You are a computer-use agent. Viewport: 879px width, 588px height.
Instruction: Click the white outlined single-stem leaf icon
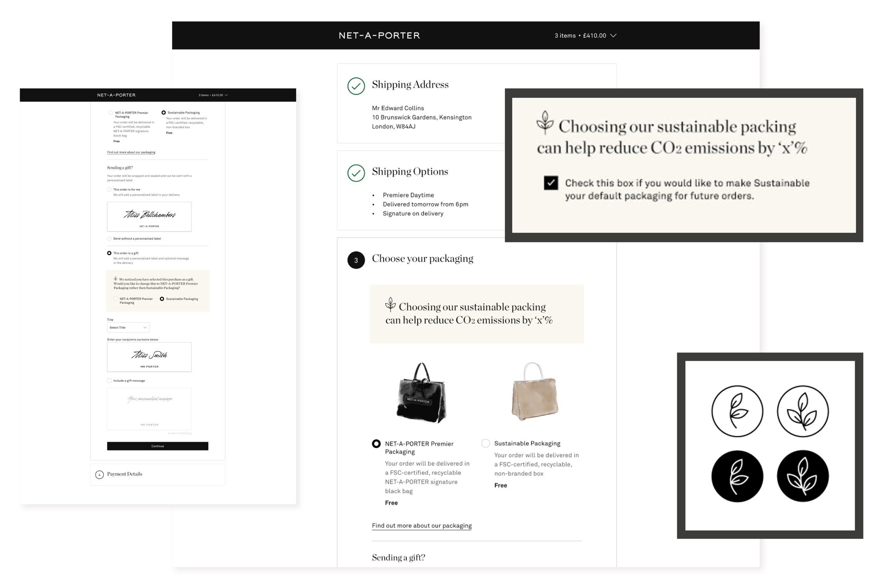(737, 411)
